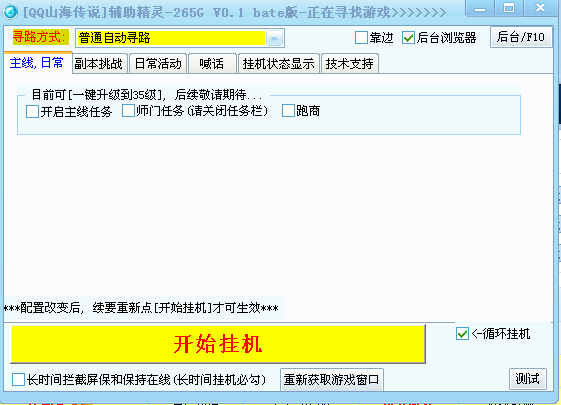Click the 后台/F10 button
Viewport: 561px width, 405px height.
click(x=521, y=37)
